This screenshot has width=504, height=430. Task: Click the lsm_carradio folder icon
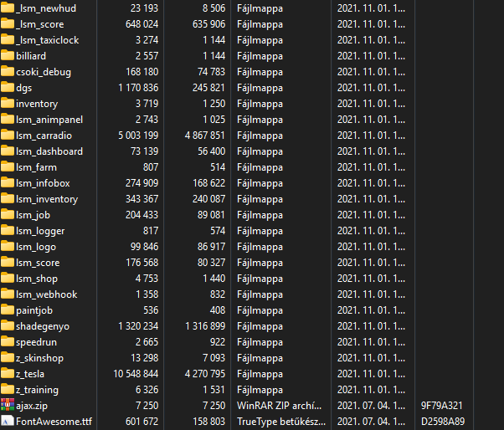pyautogui.click(x=8, y=136)
